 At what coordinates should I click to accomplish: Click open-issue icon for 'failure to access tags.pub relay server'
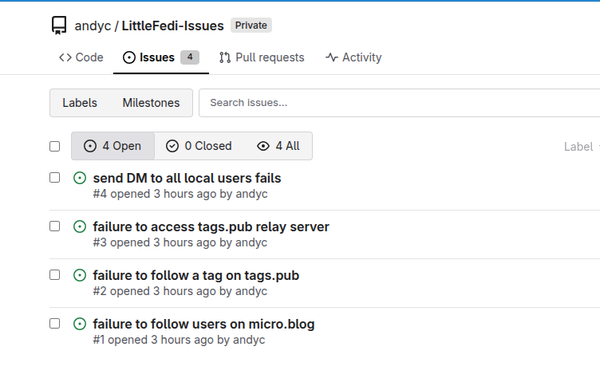click(80, 227)
